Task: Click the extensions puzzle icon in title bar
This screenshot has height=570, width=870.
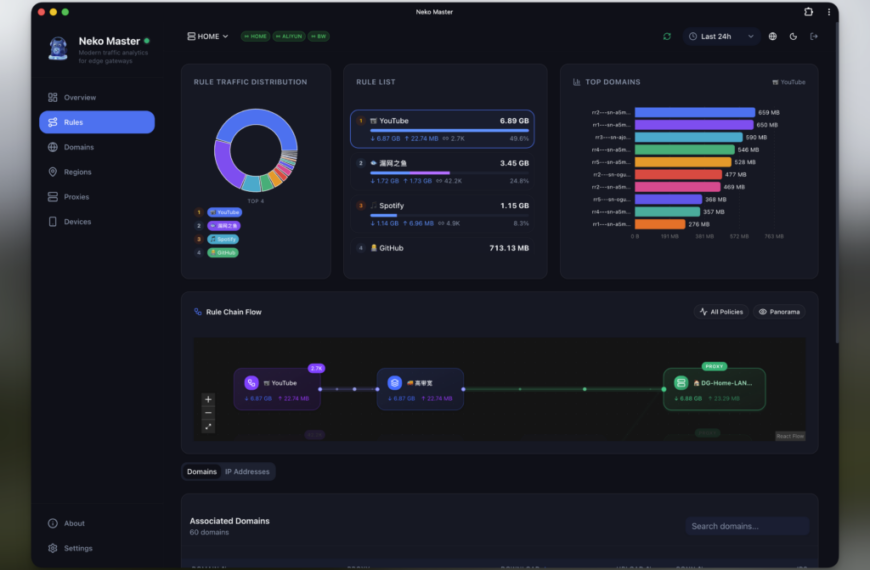Action: coord(808,12)
